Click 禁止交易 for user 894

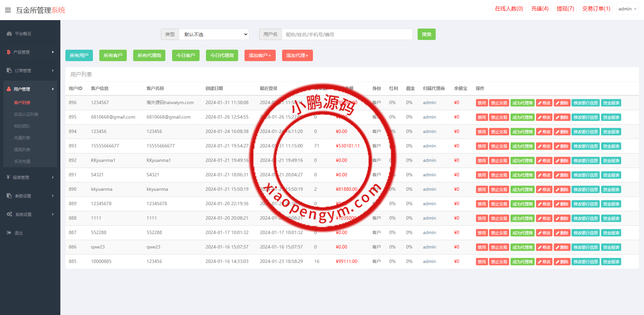coord(499,132)
